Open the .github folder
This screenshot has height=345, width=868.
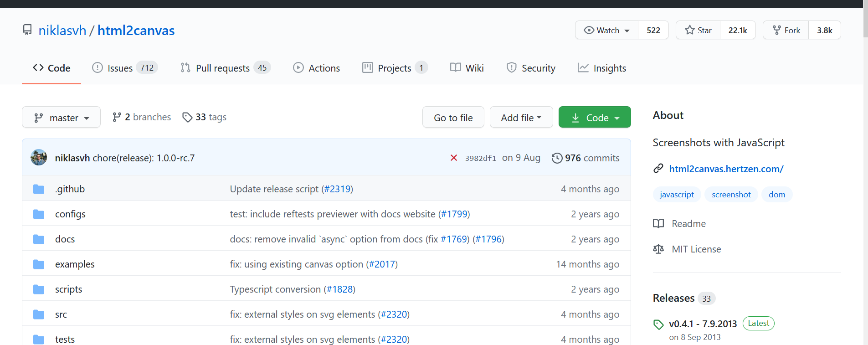coord(70,189)
